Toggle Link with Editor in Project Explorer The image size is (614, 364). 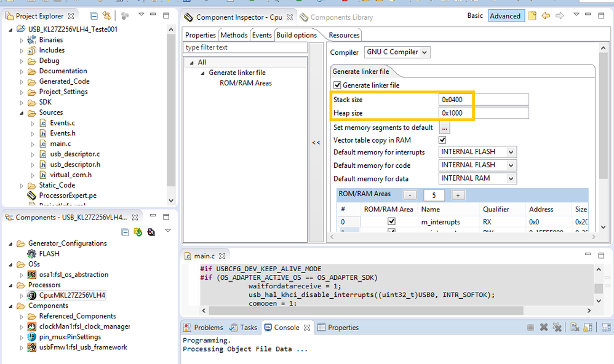point(107,15)
